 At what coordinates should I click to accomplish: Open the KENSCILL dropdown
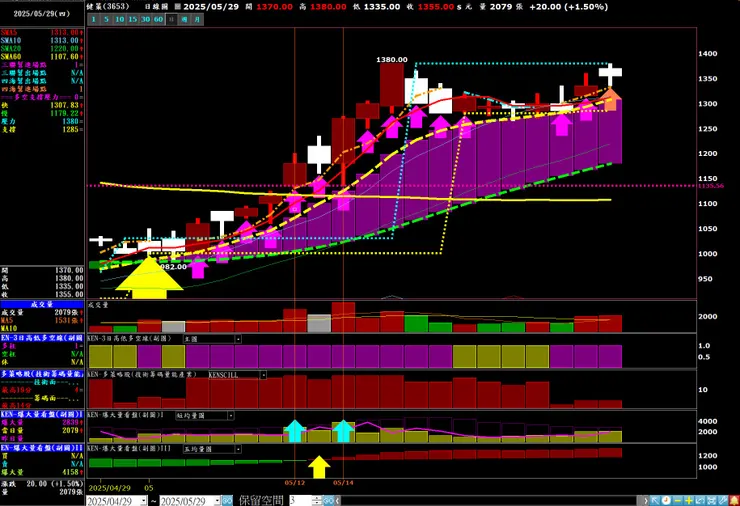click(x=263, y=375)
